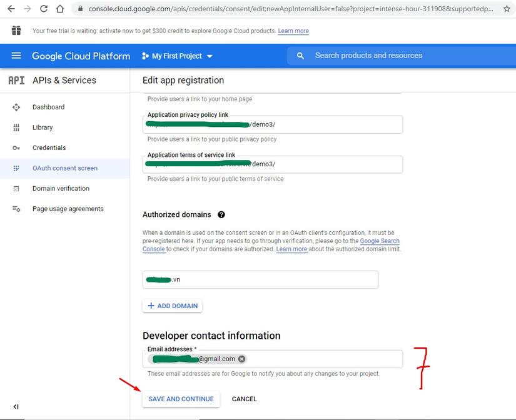Click Save and Continue button
516x420 pixels.
(x=181, y=399)
